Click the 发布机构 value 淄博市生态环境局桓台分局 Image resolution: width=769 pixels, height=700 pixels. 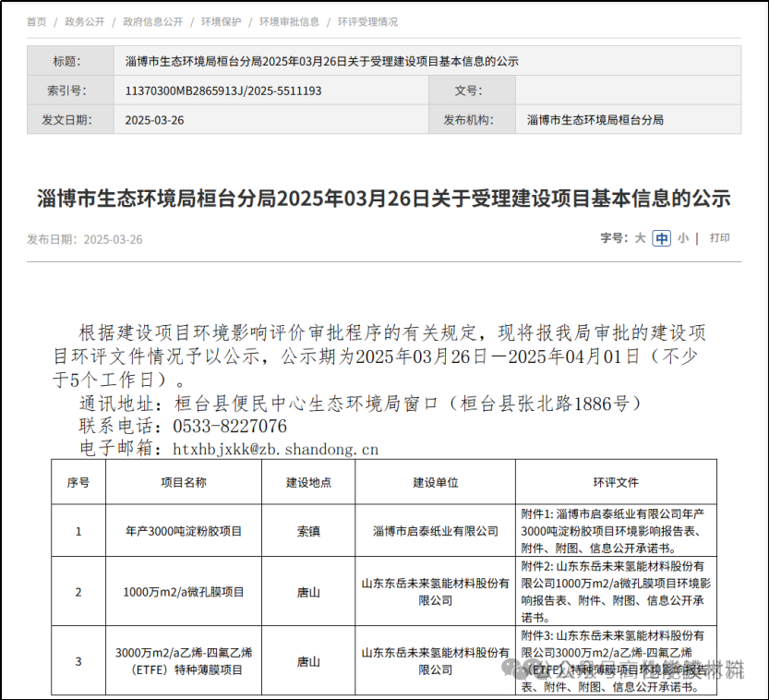595,120
